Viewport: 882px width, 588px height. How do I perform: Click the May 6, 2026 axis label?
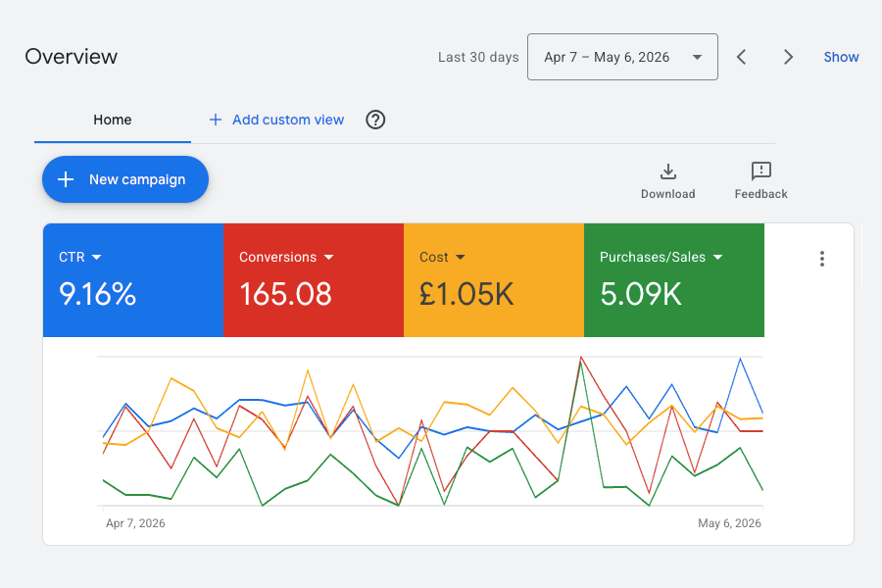tap(729, 523)
